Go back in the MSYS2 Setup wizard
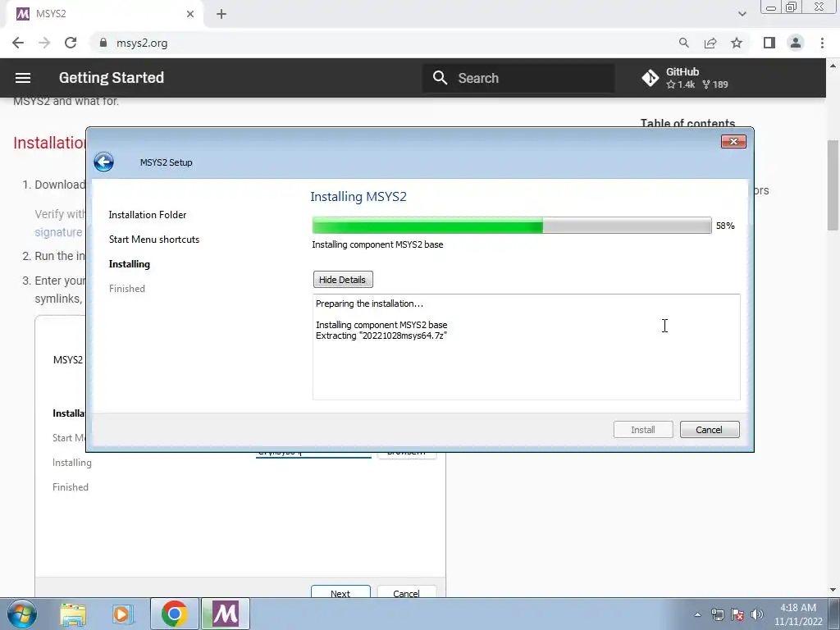 click(x=103, y=162)
